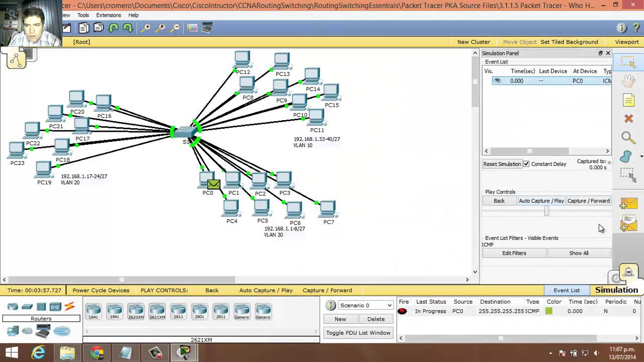
Task: Select the Select tool in right toolbar
Action: (x=628, y=62)
